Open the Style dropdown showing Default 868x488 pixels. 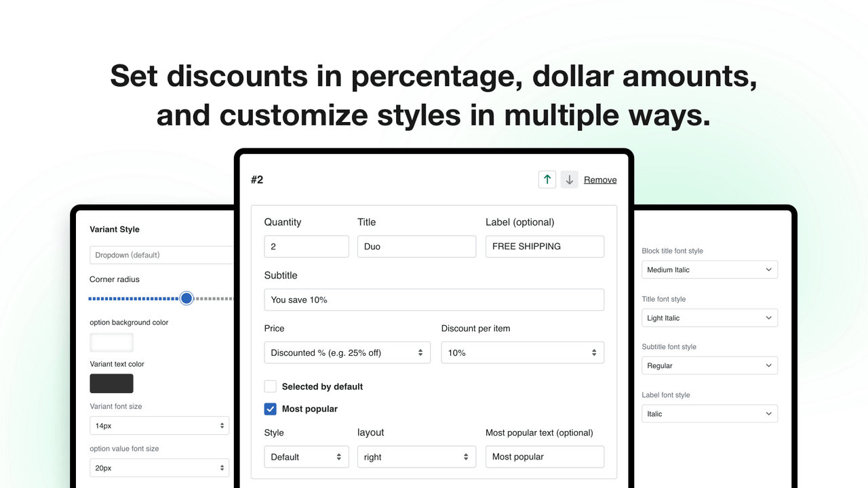coord(306,457)
